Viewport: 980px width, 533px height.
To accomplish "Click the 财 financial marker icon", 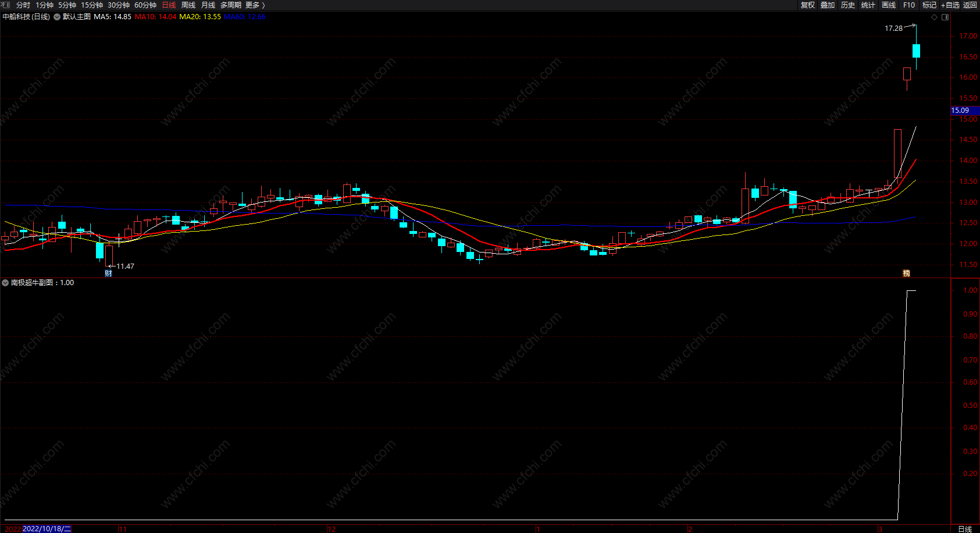I will coord(108,273).
